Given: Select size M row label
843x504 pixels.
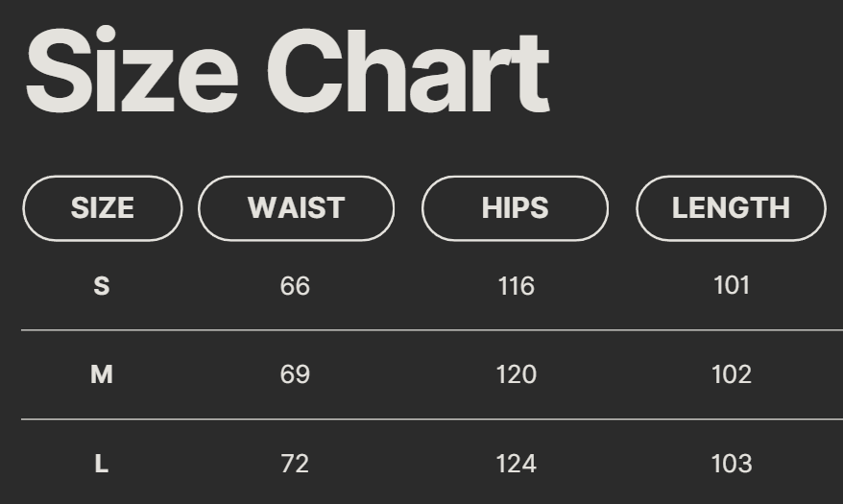Looking at the screenshot, I should pos(102,374).
